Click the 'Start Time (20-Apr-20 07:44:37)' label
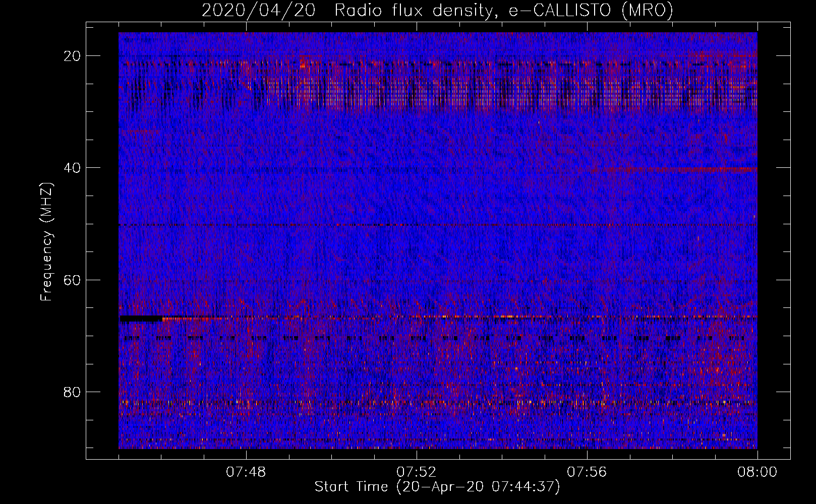Image resolution: width=816 pixels, height=504 pixels. 437,487
